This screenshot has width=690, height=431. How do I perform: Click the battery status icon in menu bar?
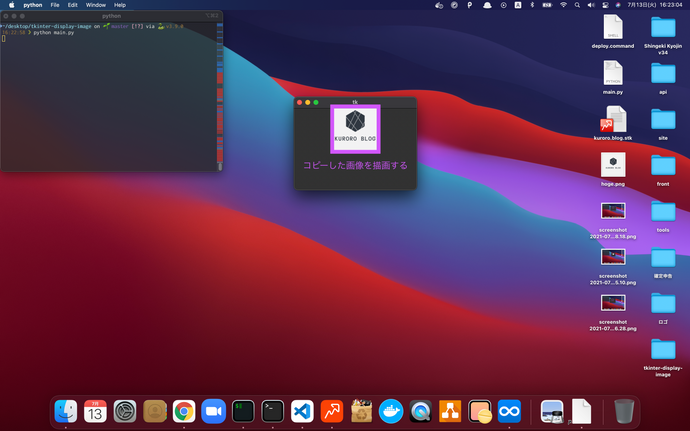pyautogui.click(x=547, y=5)
